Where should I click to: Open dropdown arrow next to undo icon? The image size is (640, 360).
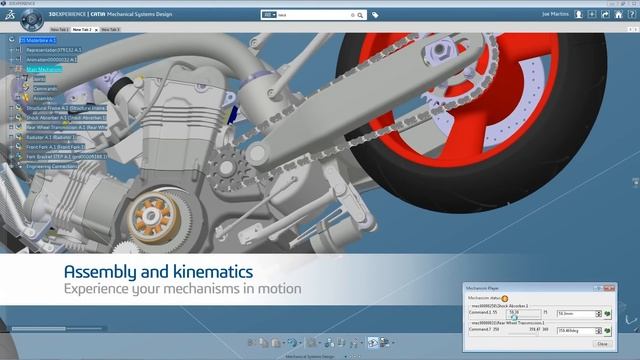[x=300, y=343]
